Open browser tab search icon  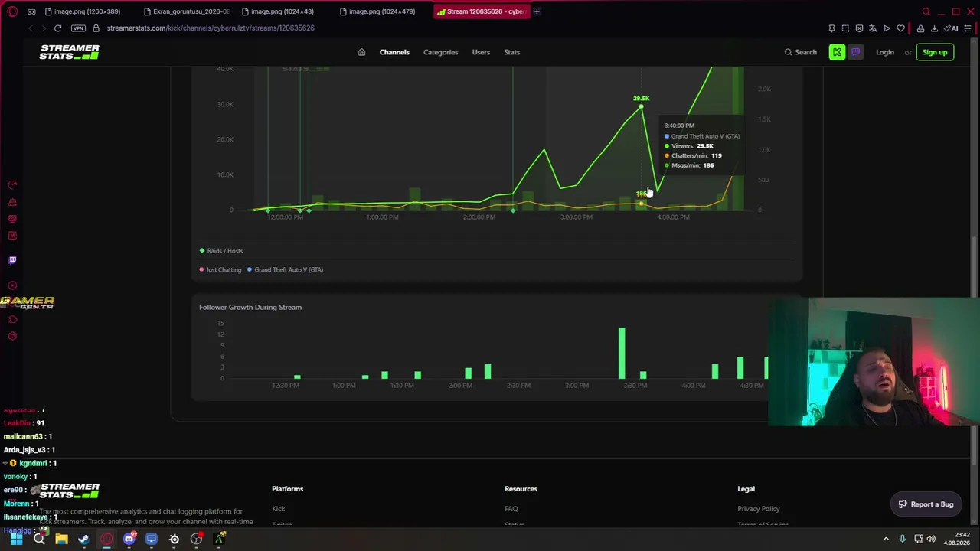coord(926,11)
